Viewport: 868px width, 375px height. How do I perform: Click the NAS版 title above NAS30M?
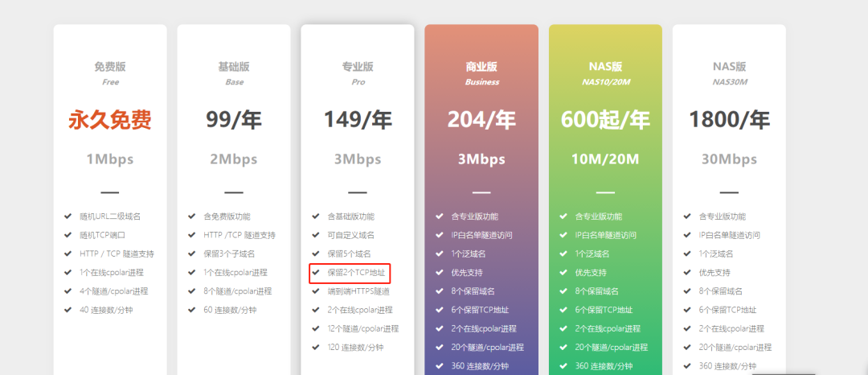click(730, 67)
